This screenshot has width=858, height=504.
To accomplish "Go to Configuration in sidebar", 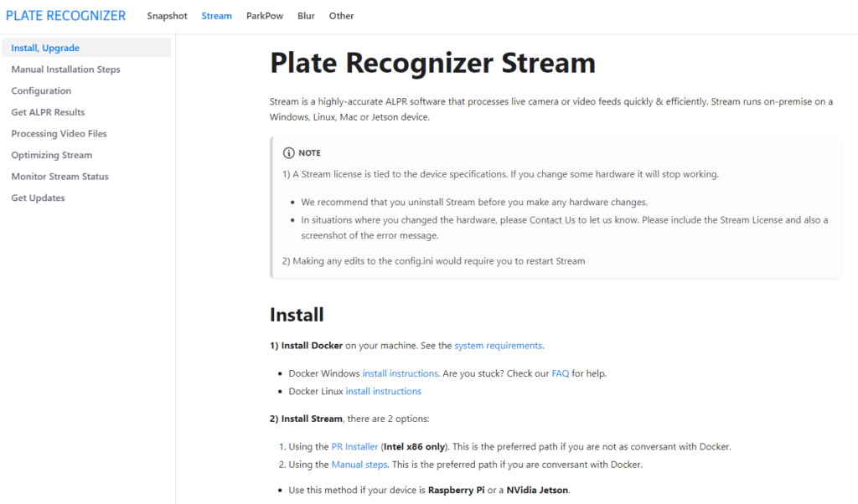I will pos(41,90).
